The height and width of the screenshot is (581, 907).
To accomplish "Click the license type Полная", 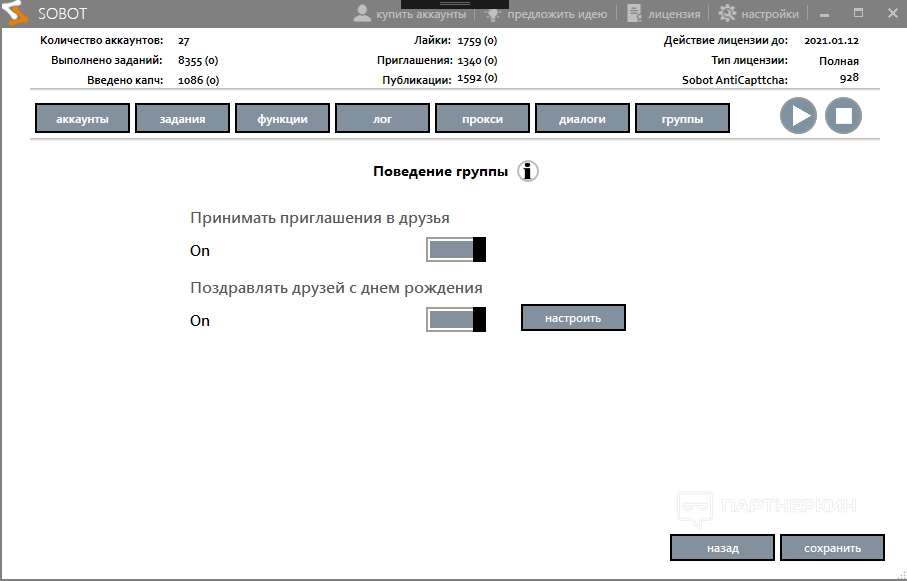I will (x=839, y=61).
